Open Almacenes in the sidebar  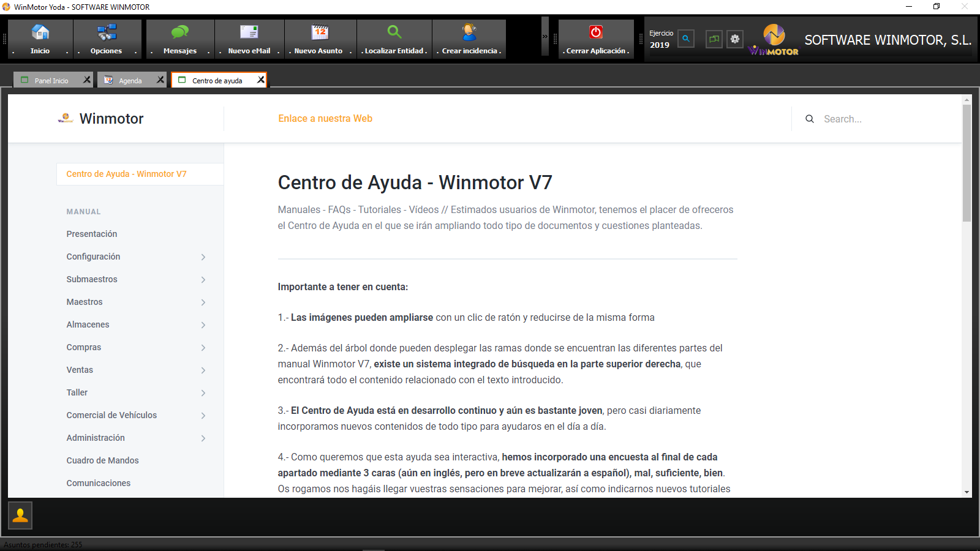coord(88,324)
